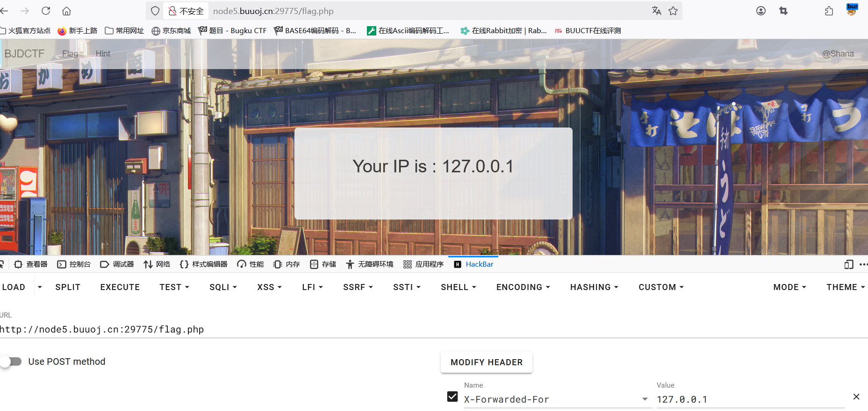Expand the HASHING dropdown menu
Viewport: 868px width, 411px height.
click(594, 287)
